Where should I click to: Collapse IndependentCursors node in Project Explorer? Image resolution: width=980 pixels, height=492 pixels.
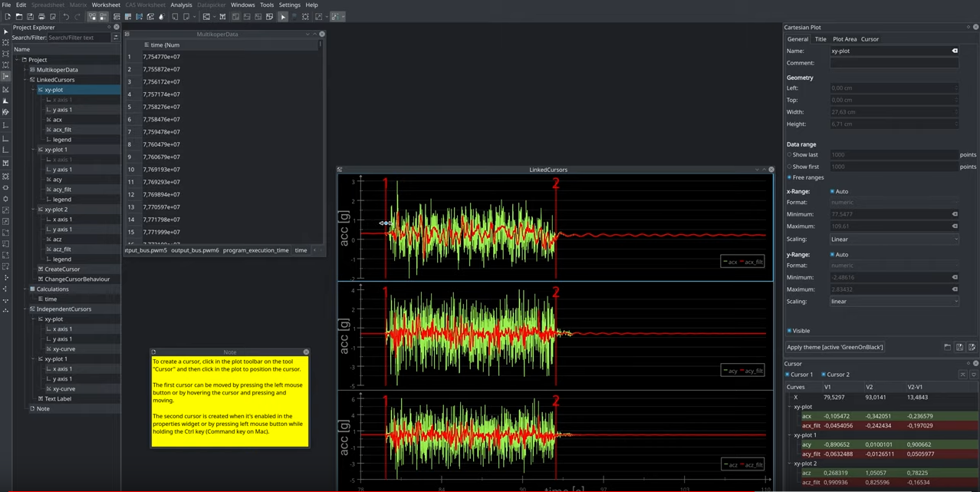(x=25, y=309)
